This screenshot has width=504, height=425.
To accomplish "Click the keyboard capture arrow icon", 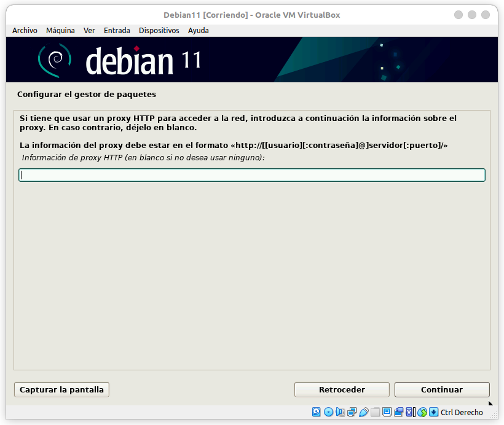I will (433, 412).
